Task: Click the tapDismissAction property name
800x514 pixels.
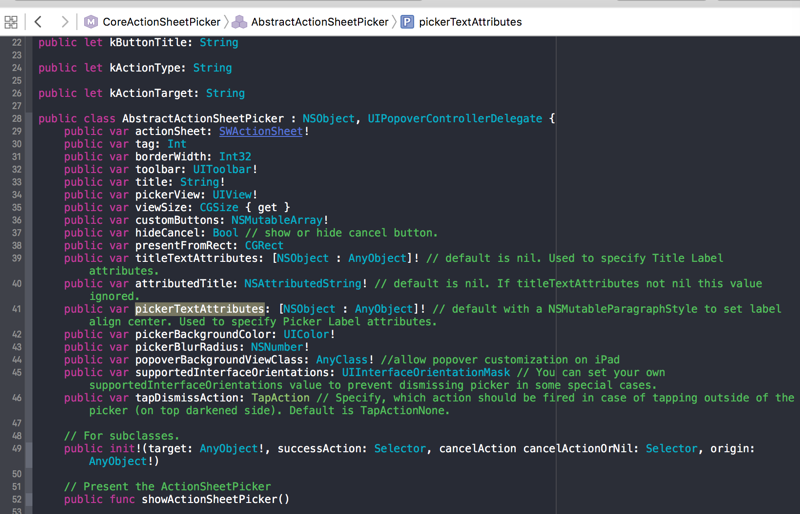Action: pos(187,398)
